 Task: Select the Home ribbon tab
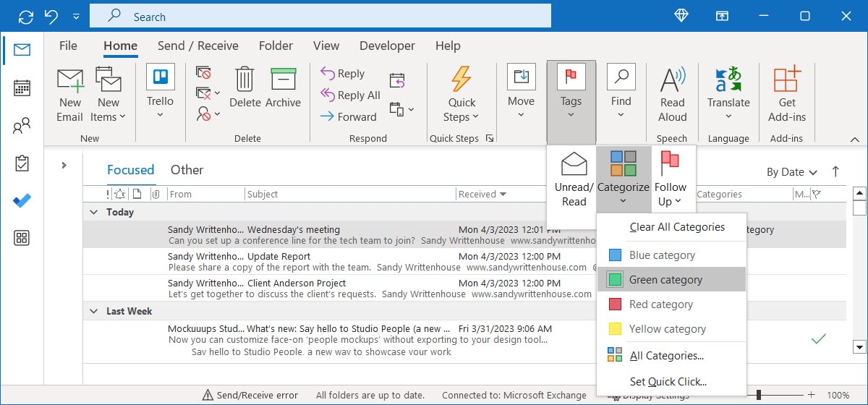coord(120,46)
